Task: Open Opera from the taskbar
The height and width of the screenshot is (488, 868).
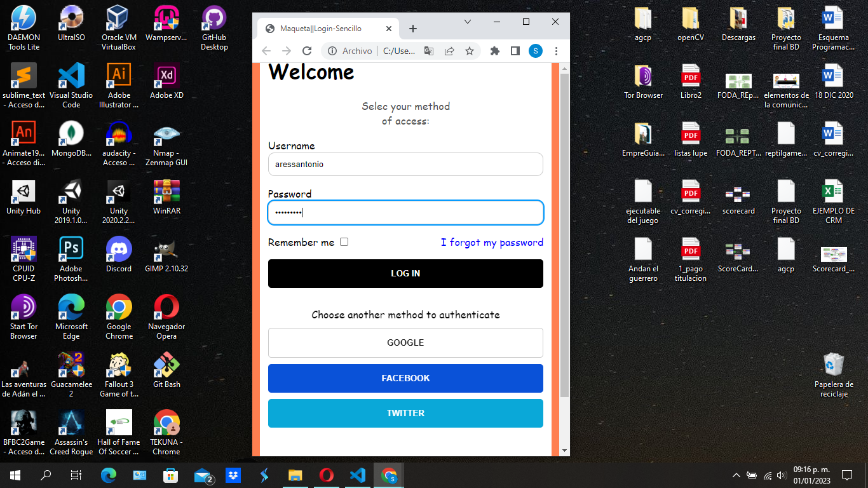Action: (x=326, y=475)
